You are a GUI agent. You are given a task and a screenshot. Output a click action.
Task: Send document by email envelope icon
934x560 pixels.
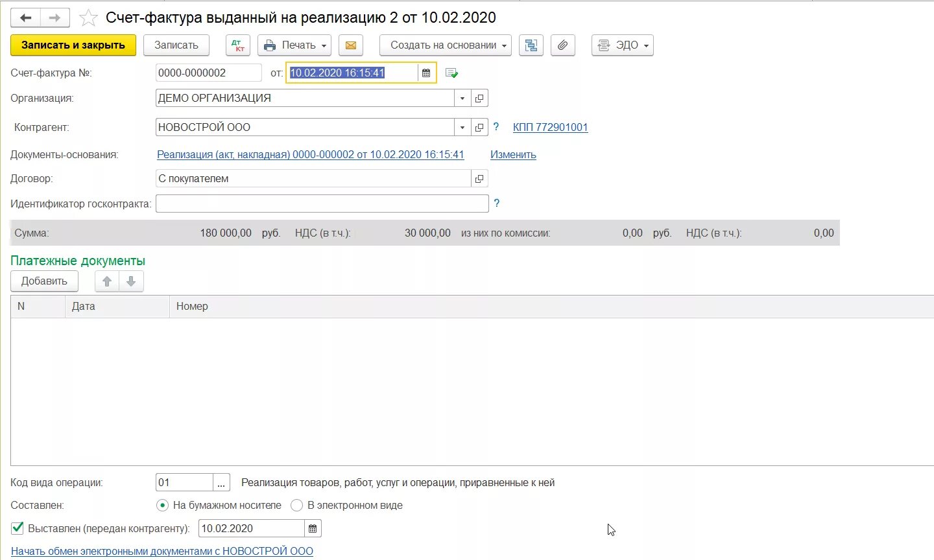tap(350, 45)
